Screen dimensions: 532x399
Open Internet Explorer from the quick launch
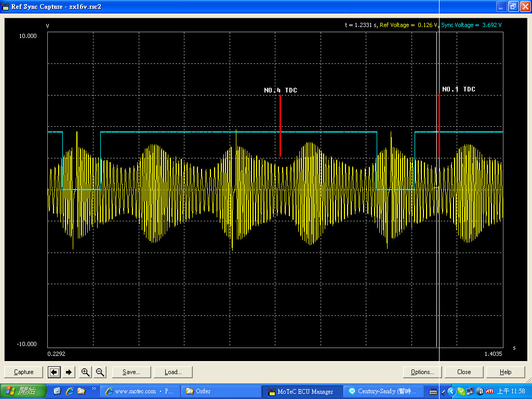point(69,391)
